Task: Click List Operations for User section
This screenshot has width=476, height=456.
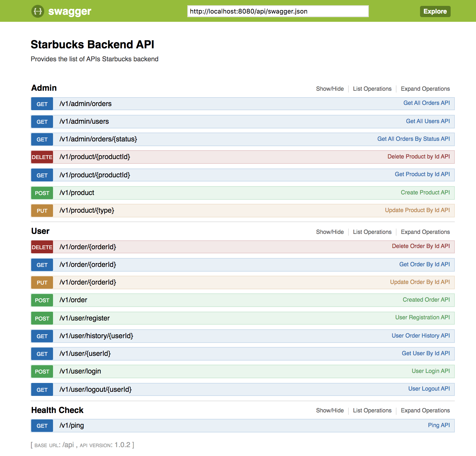Action: (x=372, y=232)
